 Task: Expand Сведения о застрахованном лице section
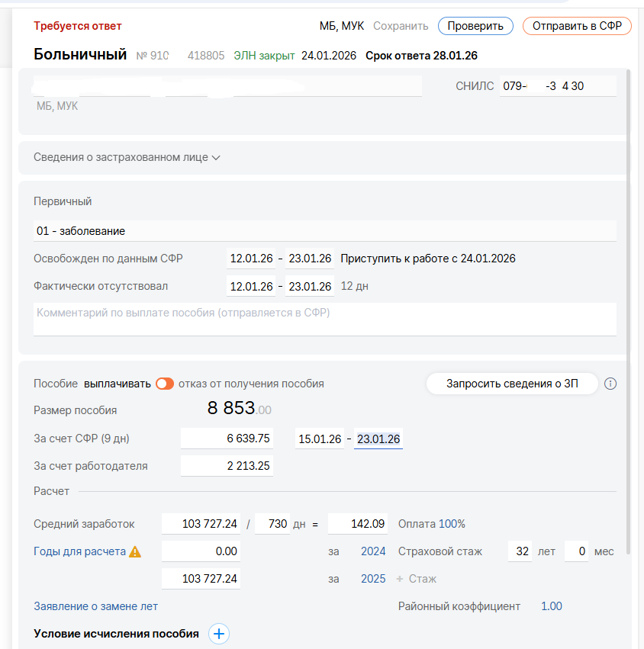pyautogui.click(x=127, y=157)
